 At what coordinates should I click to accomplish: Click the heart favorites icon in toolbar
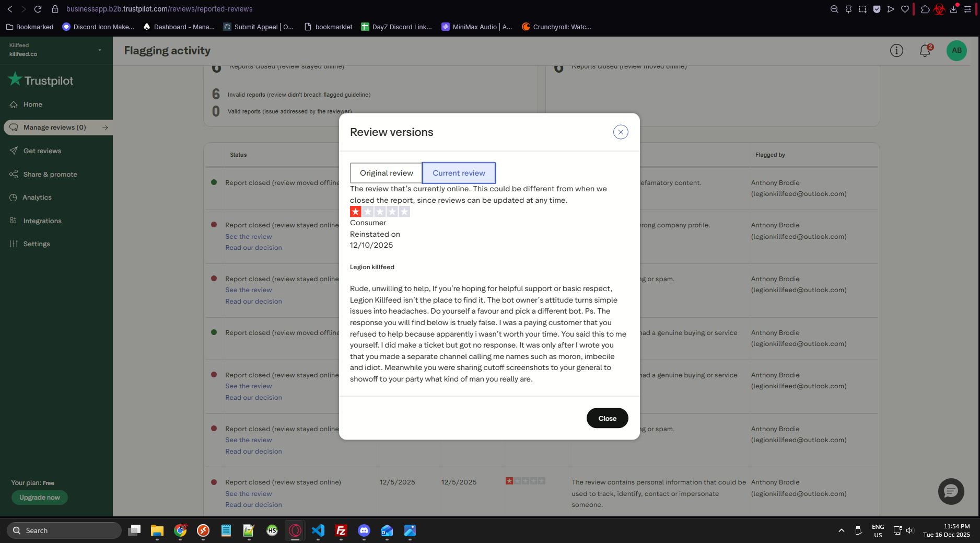tap(905, 9)
